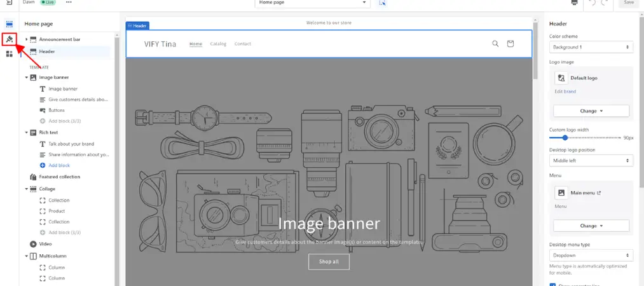Click the green Live status badge
The image size is (644, 286).
tap(48, 2)
